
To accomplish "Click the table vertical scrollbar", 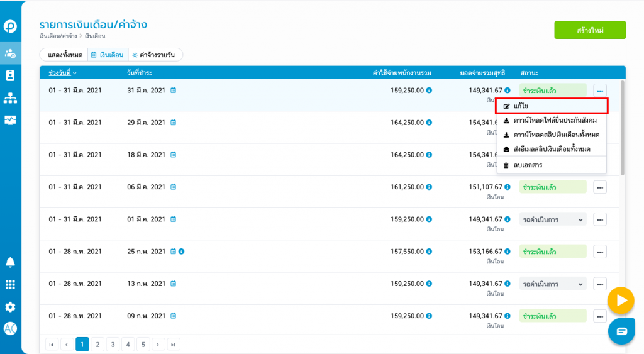I will 622,126.
